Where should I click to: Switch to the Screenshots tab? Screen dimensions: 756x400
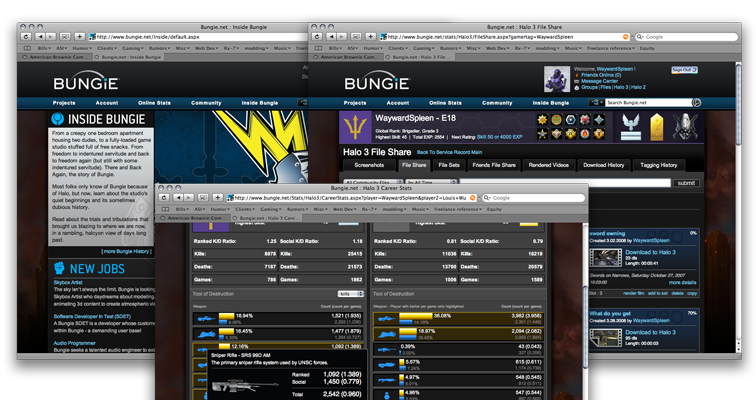click(x=369, y=165)
